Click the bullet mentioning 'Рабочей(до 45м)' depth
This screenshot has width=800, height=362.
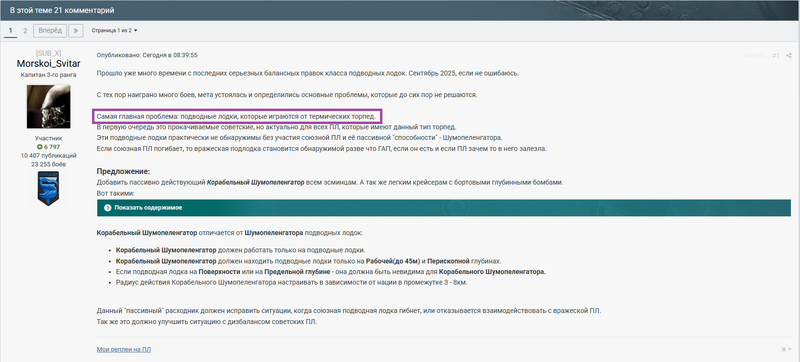(x=309, y=261)
